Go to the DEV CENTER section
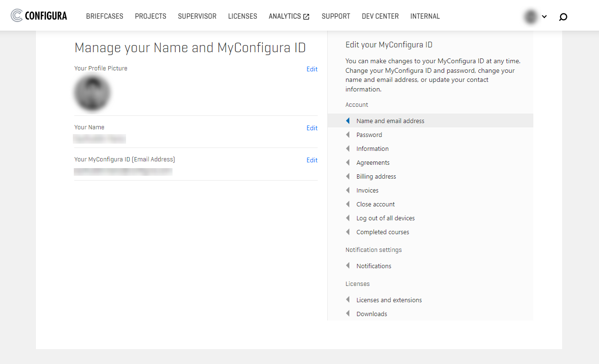The image size is (599, 364). [x=380, y=16]
